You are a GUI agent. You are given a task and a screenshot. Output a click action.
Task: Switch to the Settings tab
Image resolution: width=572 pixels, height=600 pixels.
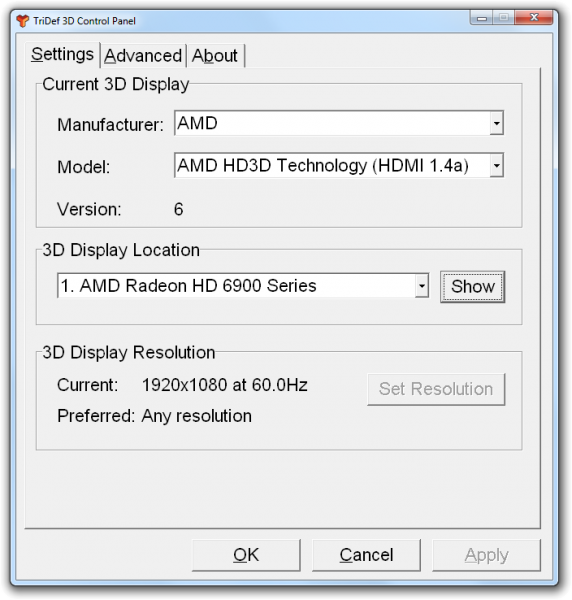62,54
